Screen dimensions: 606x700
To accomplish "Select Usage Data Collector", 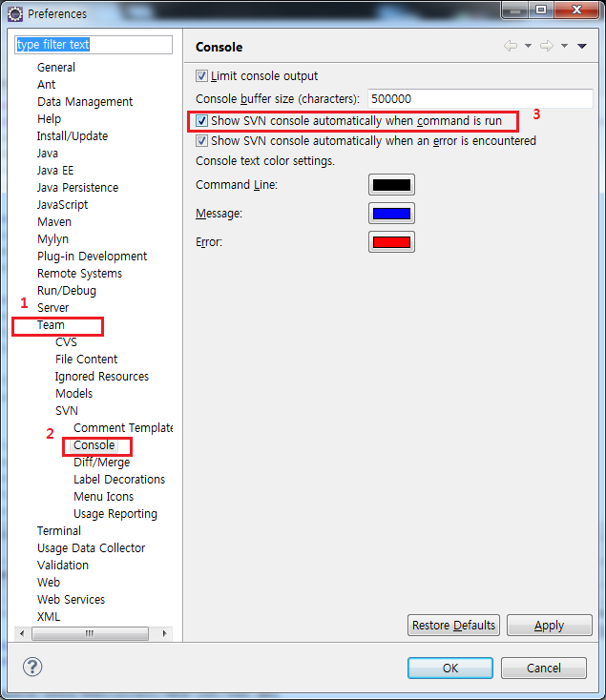I will click(x=91, y=547).
